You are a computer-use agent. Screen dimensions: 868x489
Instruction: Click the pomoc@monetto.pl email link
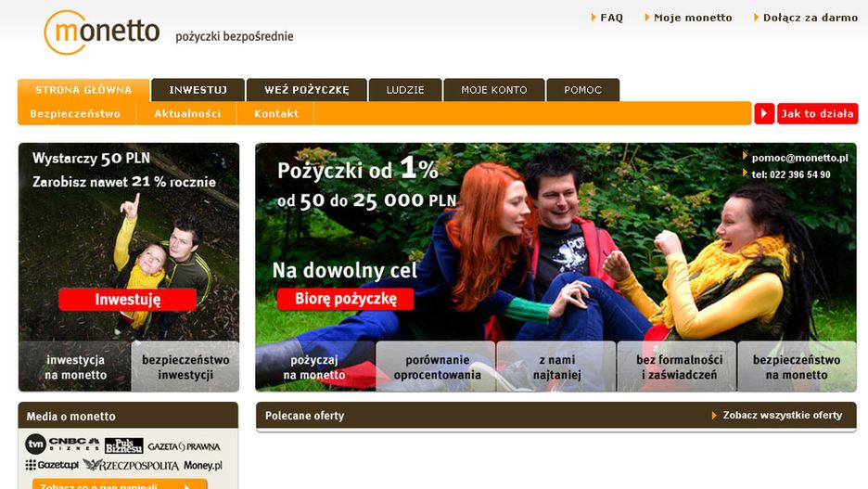pos(799,158)
